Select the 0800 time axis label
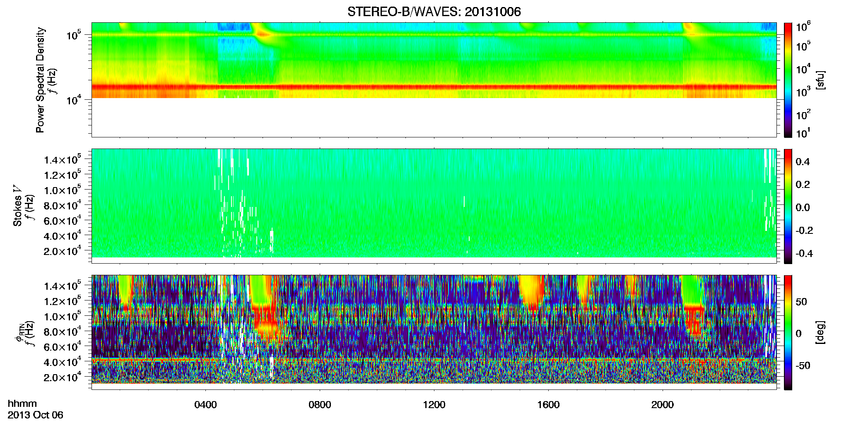This screenshot has height=447, width=868. pos(320,405)
